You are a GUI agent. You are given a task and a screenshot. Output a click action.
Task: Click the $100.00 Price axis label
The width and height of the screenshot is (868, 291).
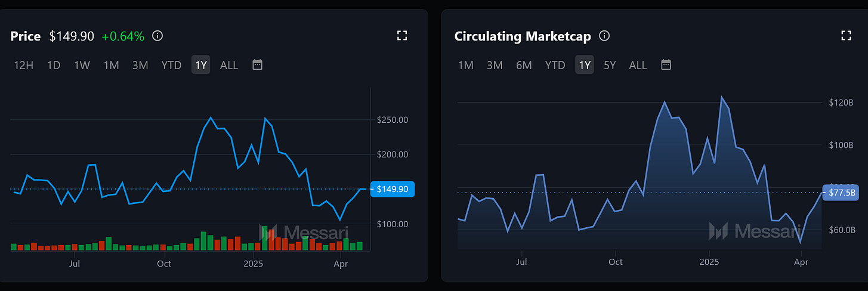tap(393, 224)
